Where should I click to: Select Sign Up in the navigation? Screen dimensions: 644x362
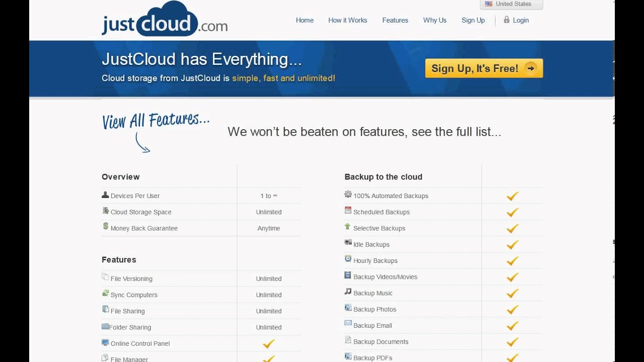tap(473, 20)
